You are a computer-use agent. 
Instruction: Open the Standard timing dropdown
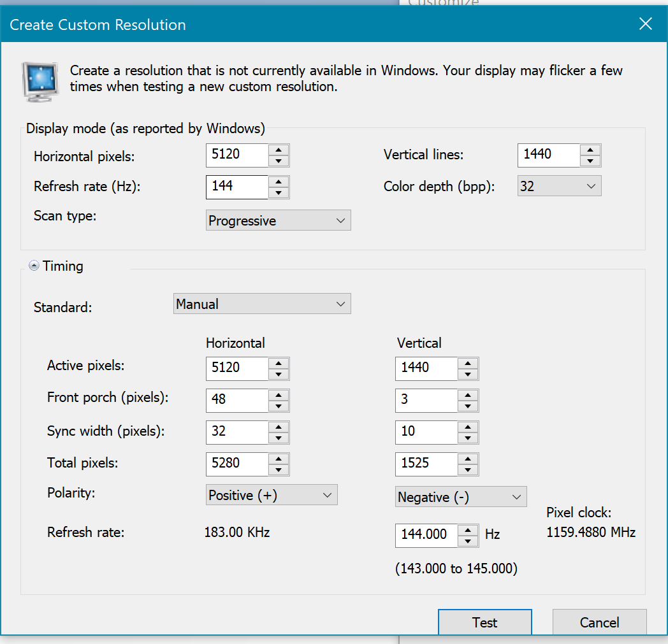point(262,304)
